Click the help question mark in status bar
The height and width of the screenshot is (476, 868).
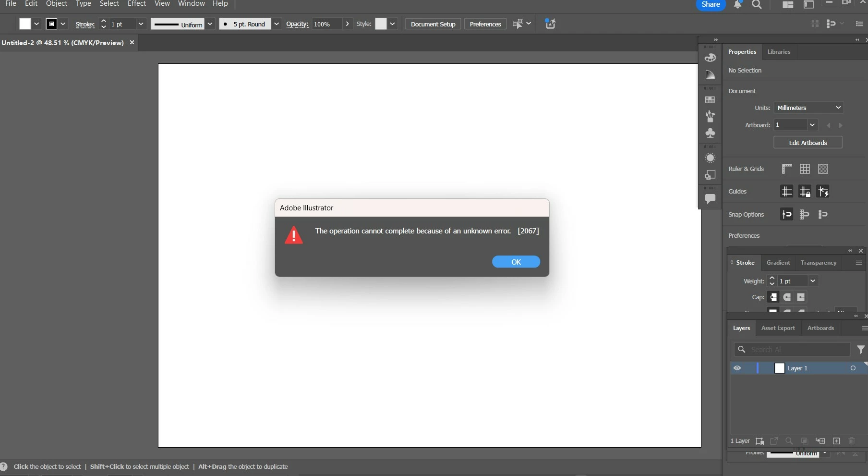tap(4, 466)
